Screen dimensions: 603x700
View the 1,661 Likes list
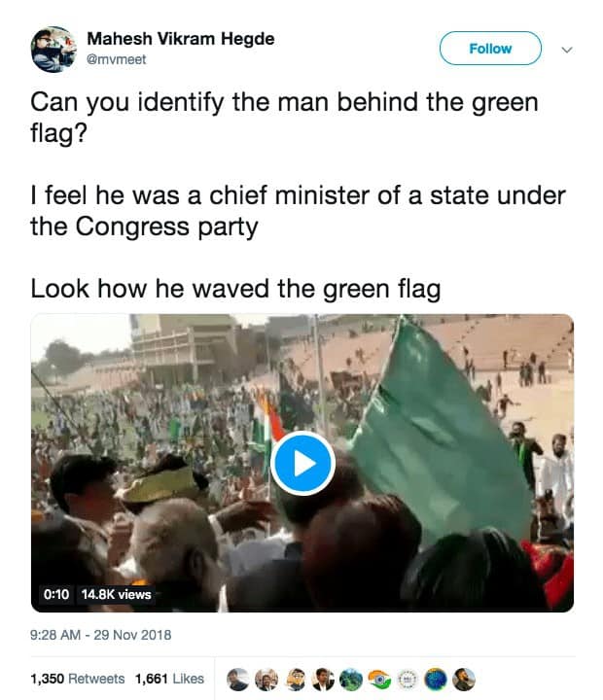[169, 679]
